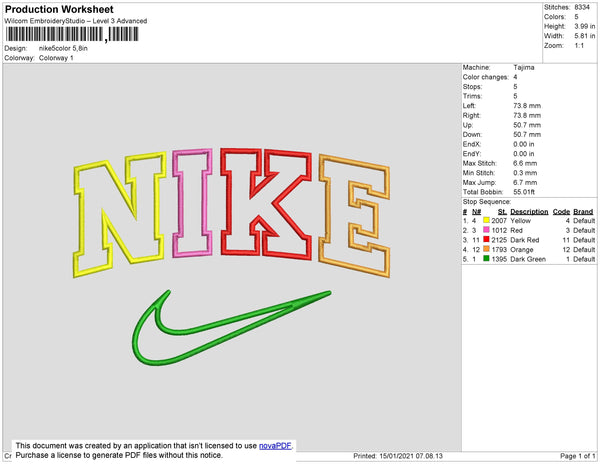Click stitch count '2007' in Yellow row
This screenshot has width=600, height=464.
click(x=499, y=221)
